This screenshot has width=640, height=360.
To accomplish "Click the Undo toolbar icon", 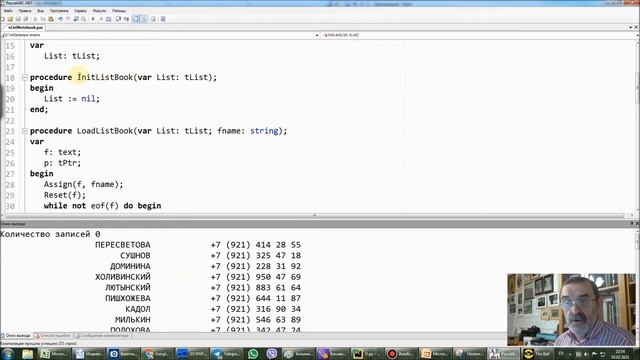I will pyautogui.click(x=60, y=19).
